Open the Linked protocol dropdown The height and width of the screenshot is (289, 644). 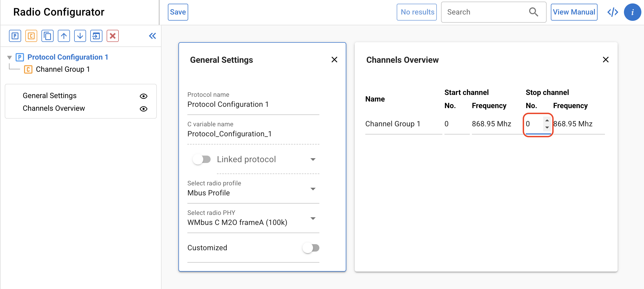pyautogui.click(x=313, y=159)
